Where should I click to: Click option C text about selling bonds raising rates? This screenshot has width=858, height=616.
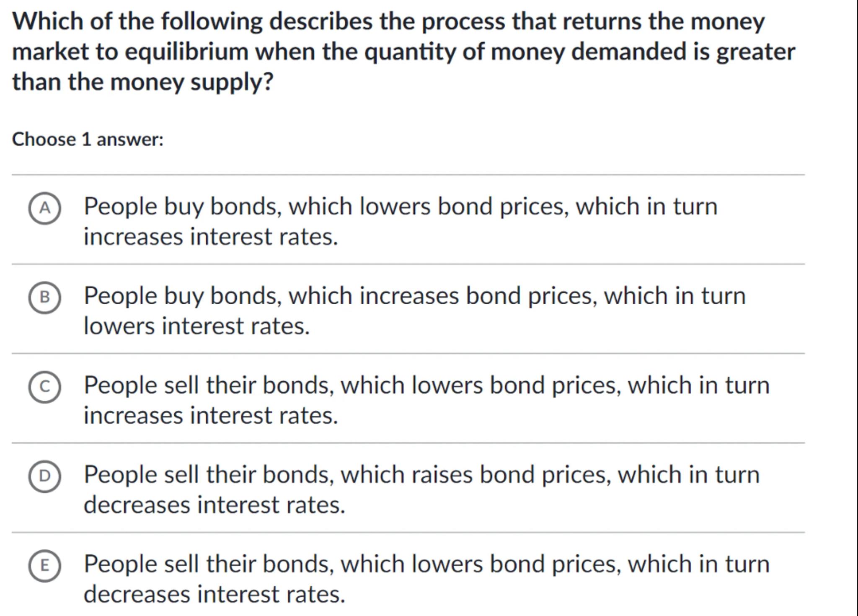(426, 385)
